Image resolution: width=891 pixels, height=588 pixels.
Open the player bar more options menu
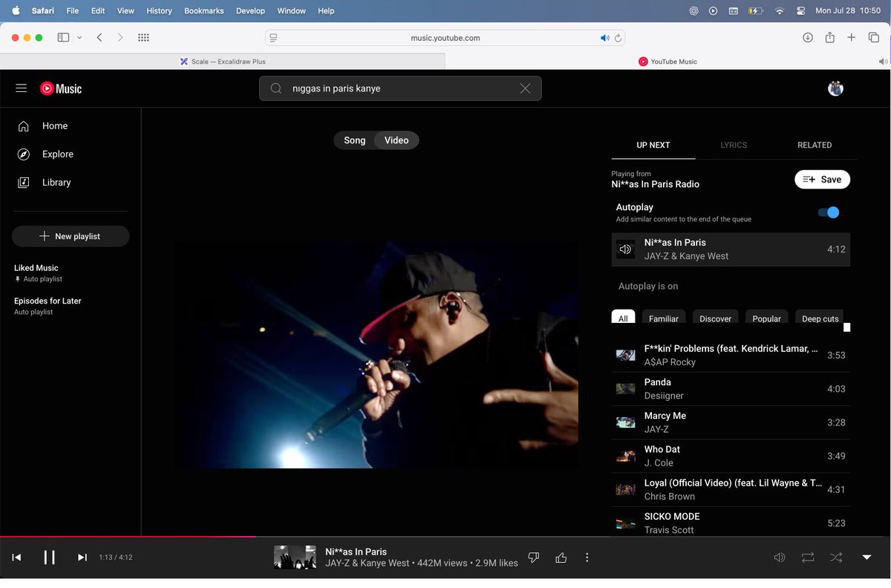587,558
